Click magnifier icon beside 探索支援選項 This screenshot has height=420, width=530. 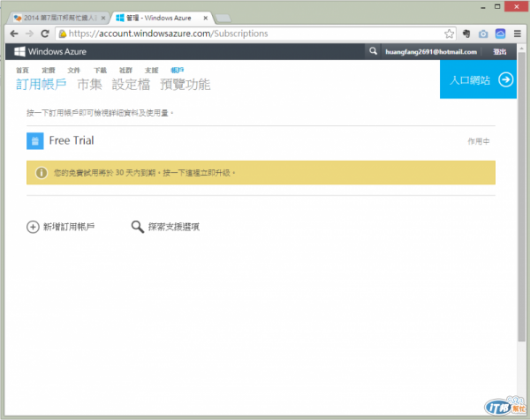tap(138, 227)
